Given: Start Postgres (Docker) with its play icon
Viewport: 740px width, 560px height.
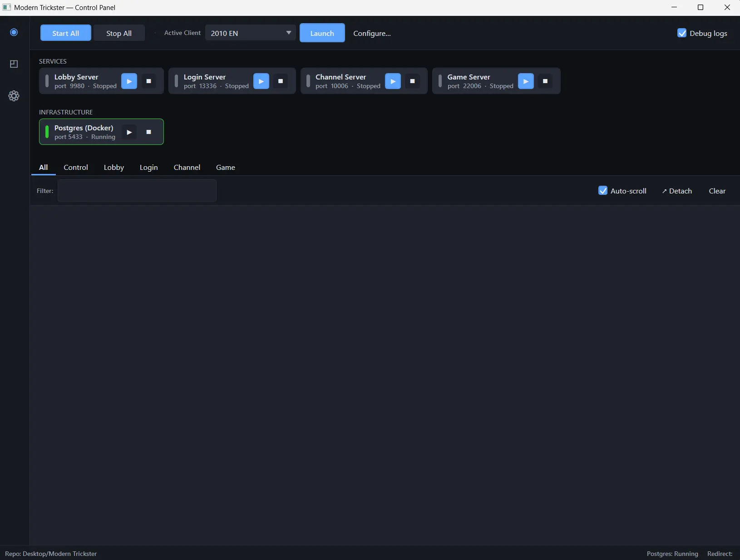Looking at the screenshot, I should coord(129,132).
